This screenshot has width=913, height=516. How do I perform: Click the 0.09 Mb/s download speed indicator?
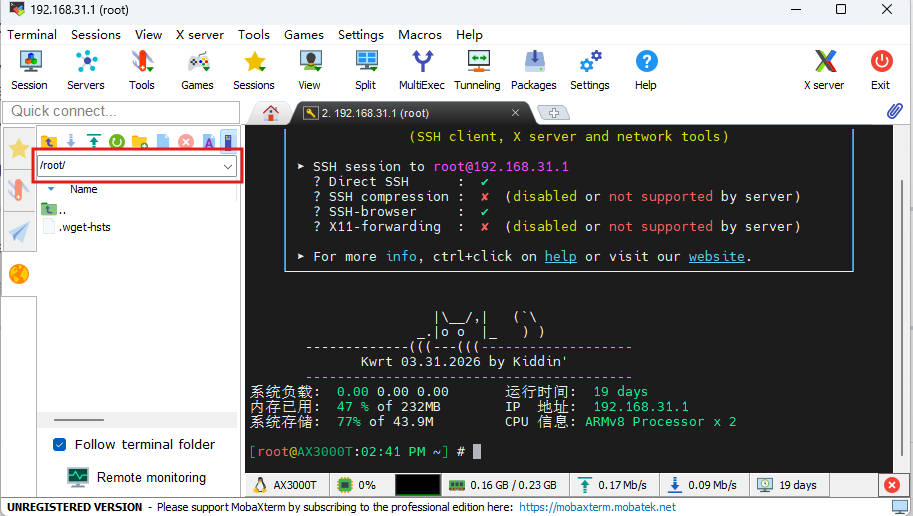point(702,485)
